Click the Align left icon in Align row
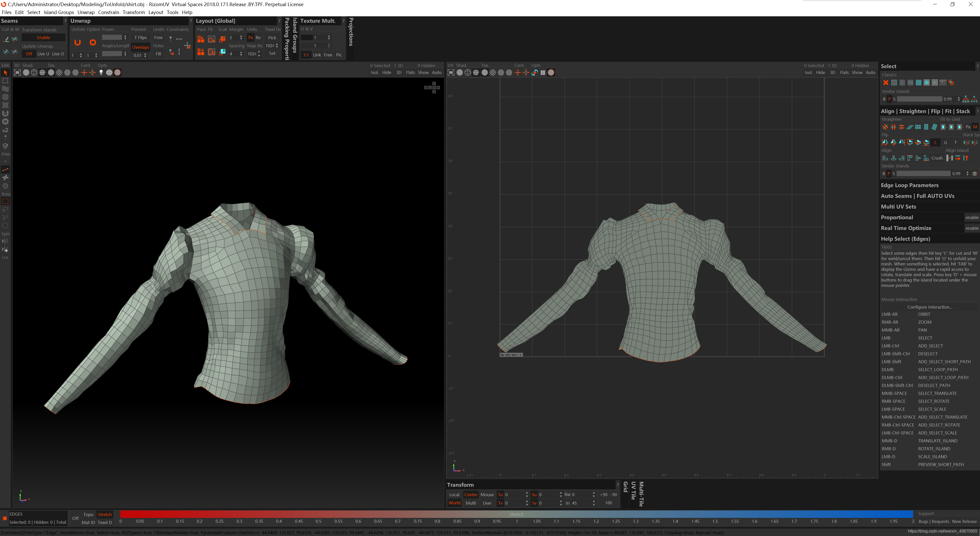 tap(885, 158)
